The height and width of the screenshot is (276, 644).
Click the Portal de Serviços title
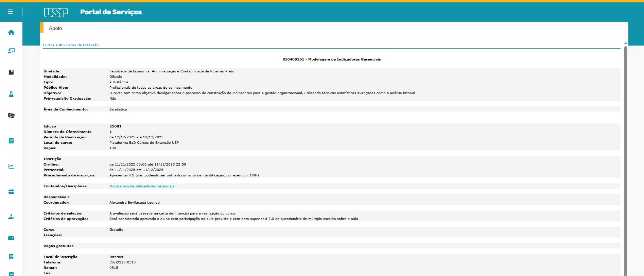[x=111, y=12]
